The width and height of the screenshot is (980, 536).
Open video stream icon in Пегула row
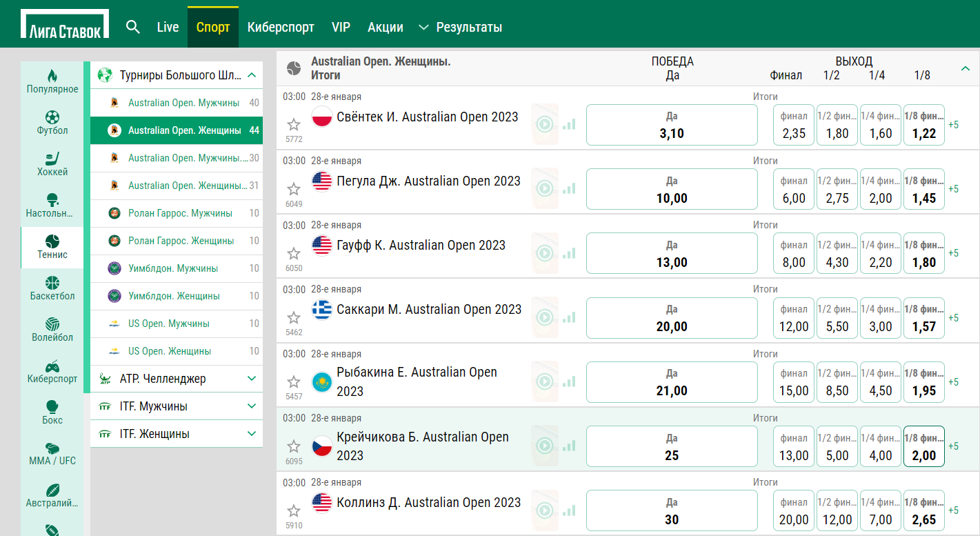pyautogui.click(x=546, y=188)
